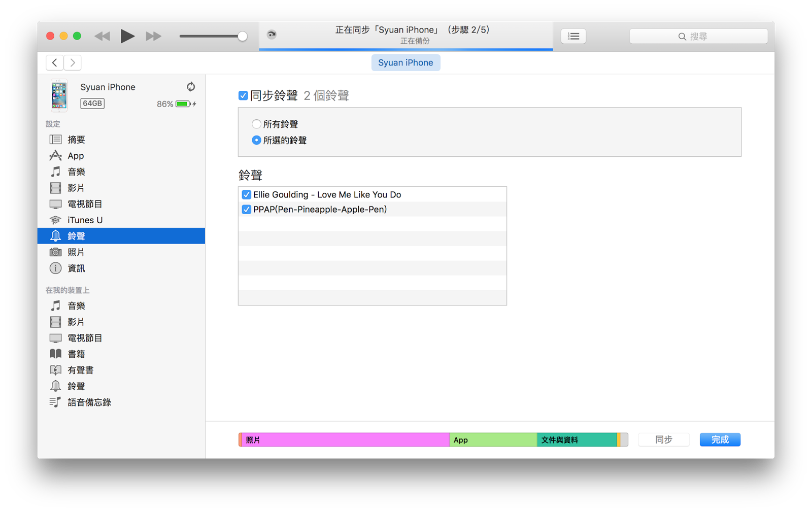Viewport: 812px width, 512px height.
Task: Open 電視節目 under 在我的裝置上
Action: pos(121,338)
